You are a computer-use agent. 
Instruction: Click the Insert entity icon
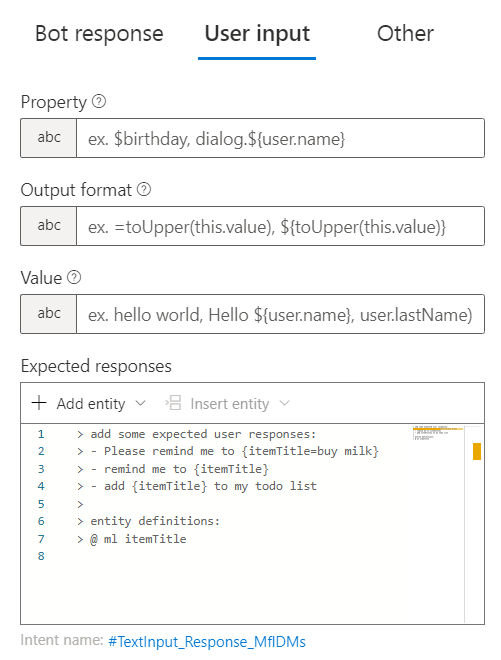[x=173, y=403]
